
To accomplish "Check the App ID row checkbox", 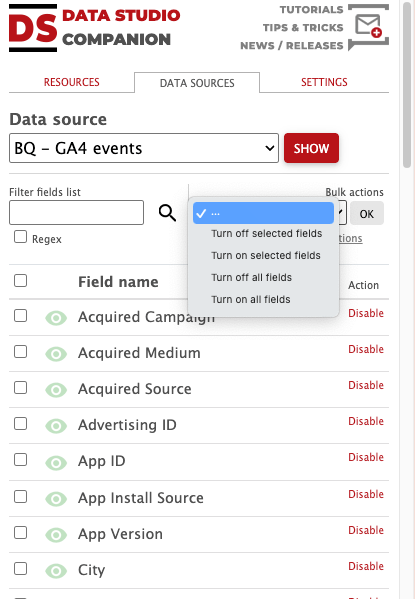I will pos(21,460).
